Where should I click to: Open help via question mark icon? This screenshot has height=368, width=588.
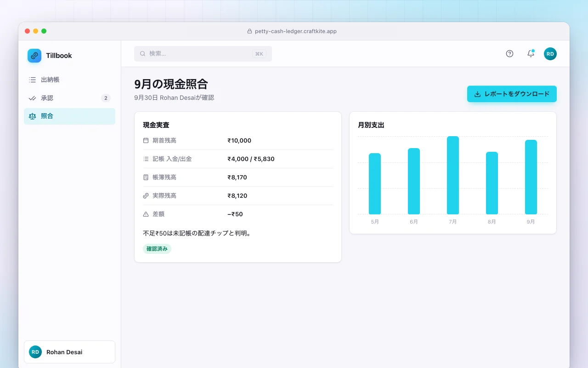[509, 54]
